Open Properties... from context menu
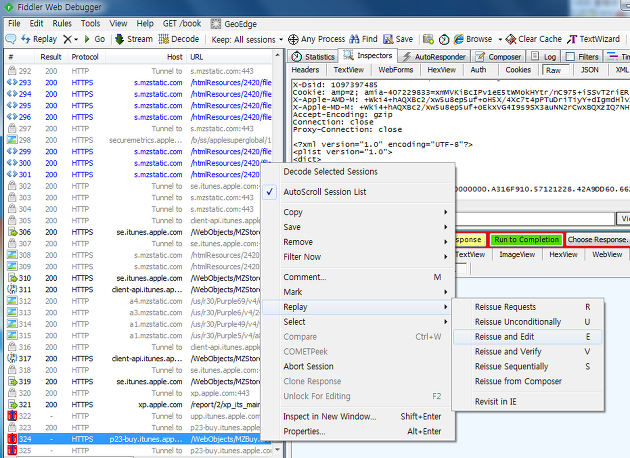 [358, 431]
